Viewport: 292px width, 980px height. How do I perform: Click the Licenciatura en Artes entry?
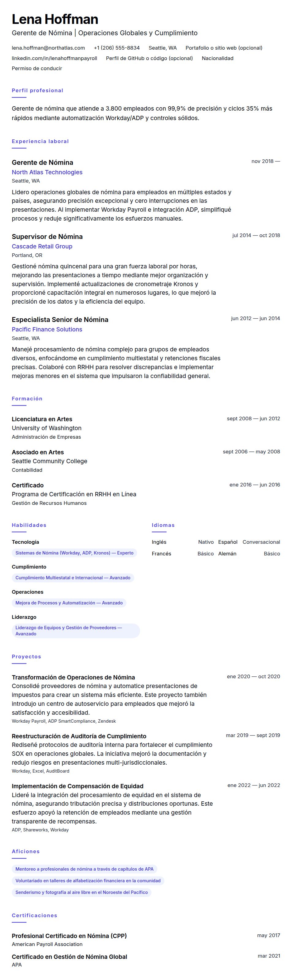click(42, 419)
